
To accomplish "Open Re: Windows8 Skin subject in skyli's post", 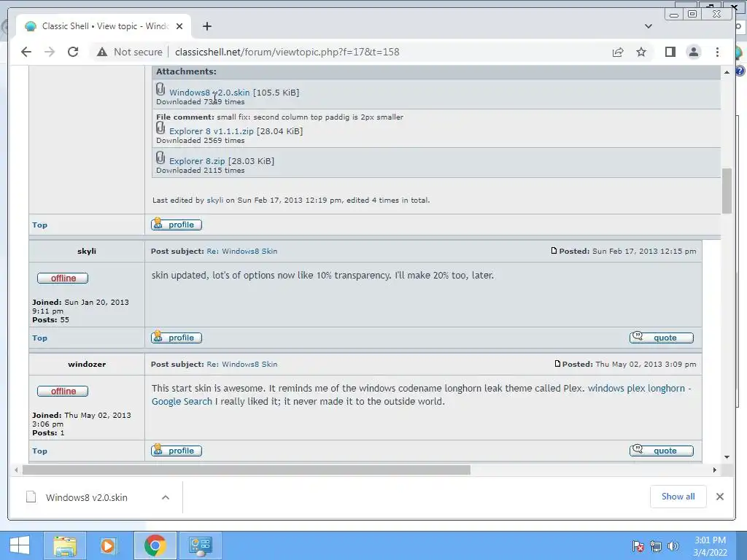I will point(242,251).
